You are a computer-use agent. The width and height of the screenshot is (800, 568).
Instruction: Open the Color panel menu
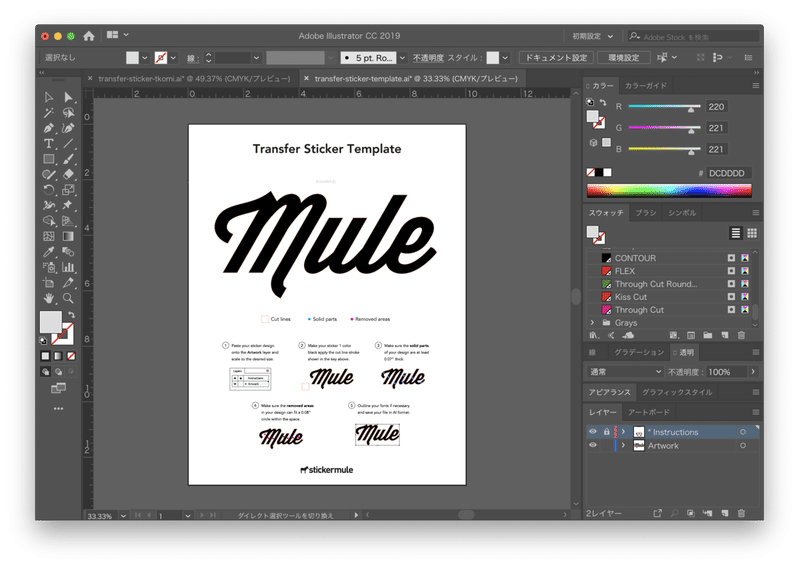tap(756, 86)
